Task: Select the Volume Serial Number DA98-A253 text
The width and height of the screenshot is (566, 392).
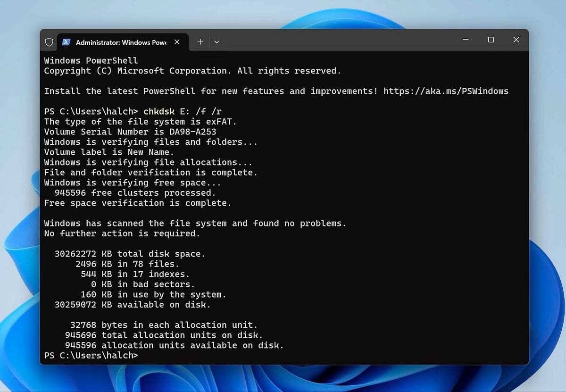Action: click(x=129, y=132)
